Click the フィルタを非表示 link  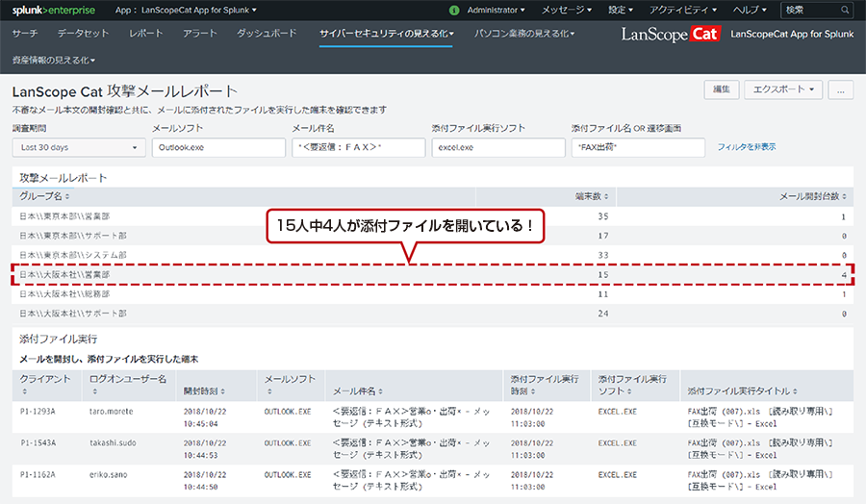[x=747, y=147]
